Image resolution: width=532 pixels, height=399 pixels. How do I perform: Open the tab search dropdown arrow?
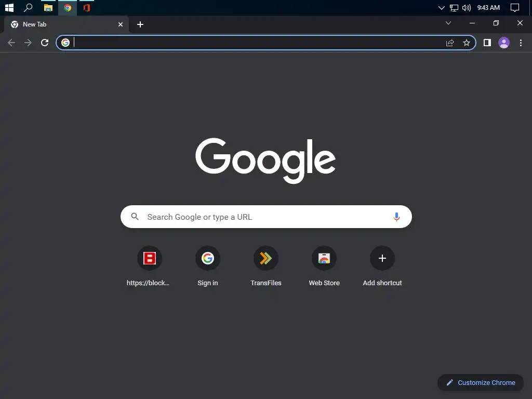(448, 23)
